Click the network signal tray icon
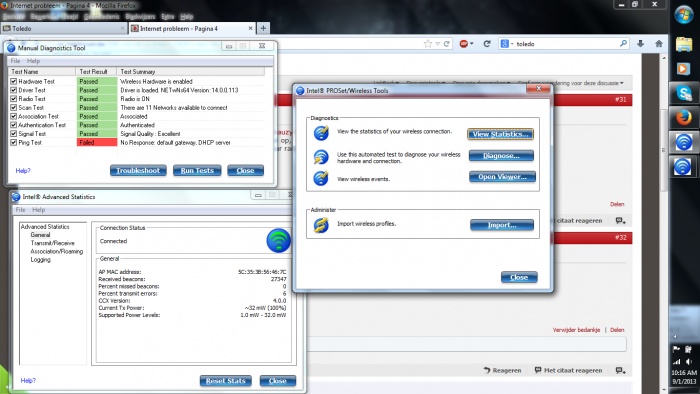The width and height of the screenshot is (700, 394). [x=677, y=362]
